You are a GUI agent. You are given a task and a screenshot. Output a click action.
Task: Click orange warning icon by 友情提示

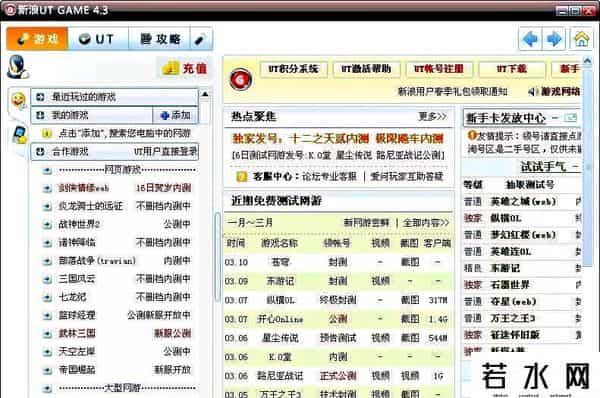472,135
